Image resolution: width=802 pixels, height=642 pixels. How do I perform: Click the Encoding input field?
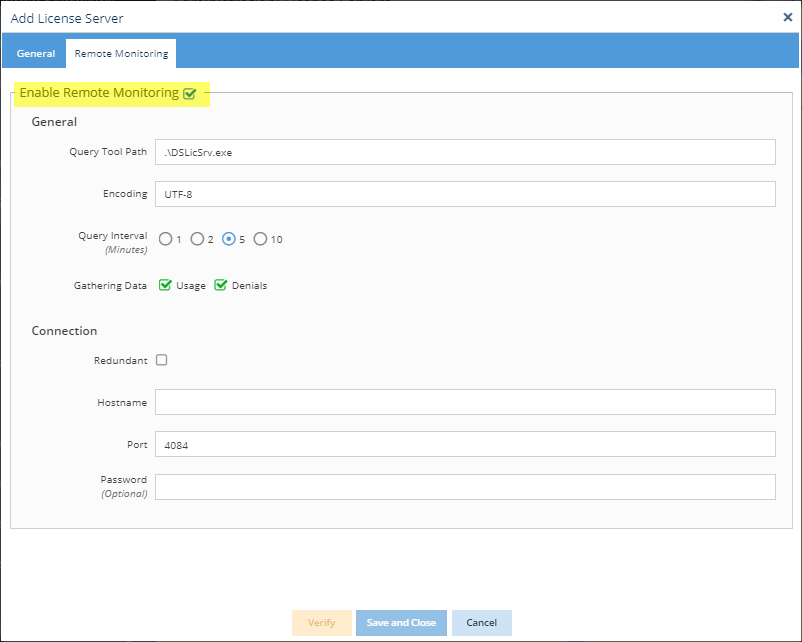tap(465, 194)
